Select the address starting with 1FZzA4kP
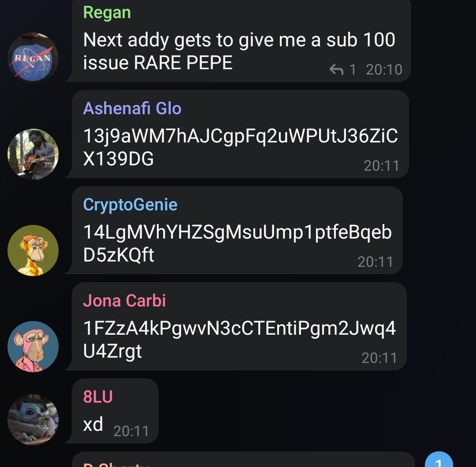This screenshot has width=476, height=467. [x=239, y=340]
